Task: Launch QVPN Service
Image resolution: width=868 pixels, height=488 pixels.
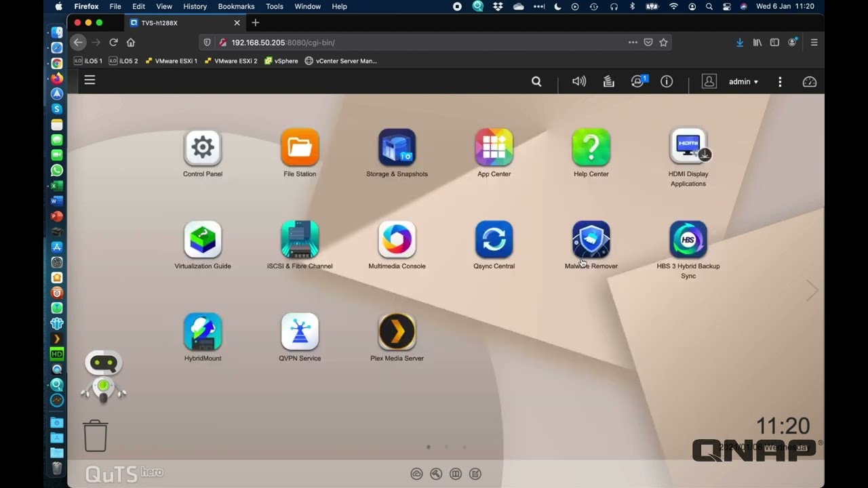Action: [300, 331]
